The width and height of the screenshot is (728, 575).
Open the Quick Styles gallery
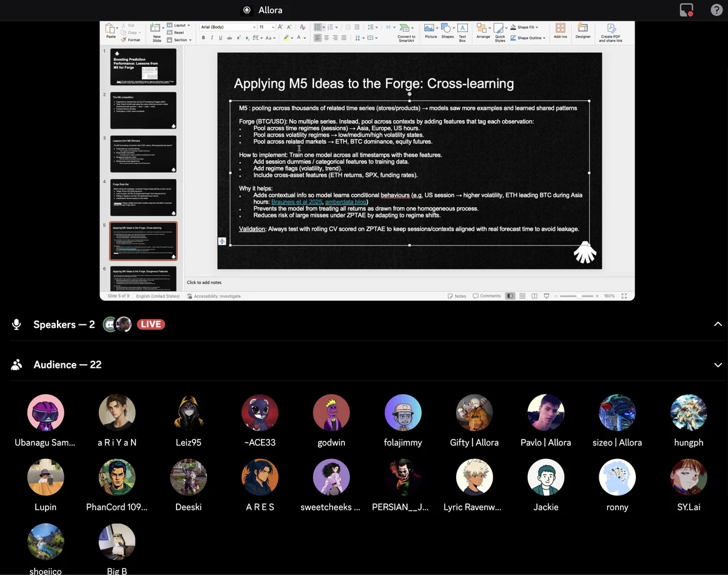(500, 33)
